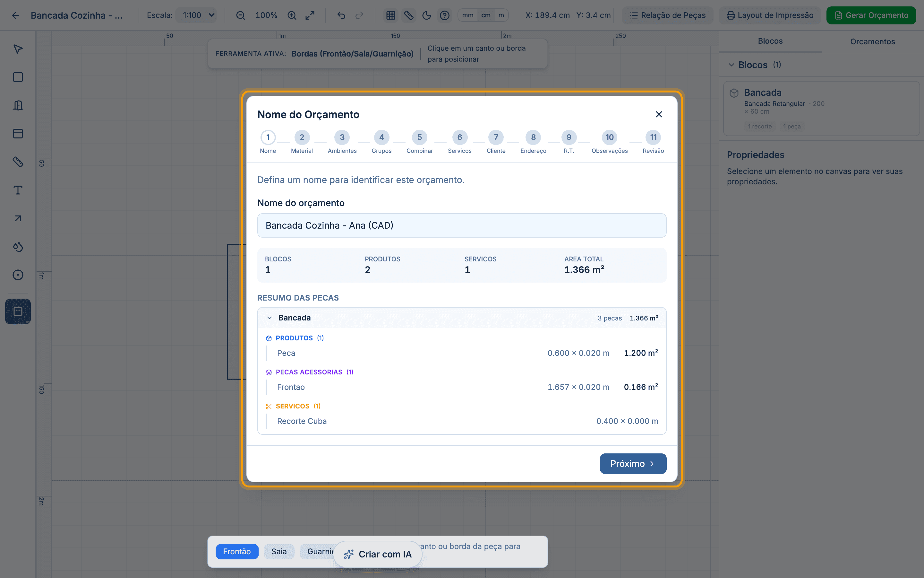Click the SERVICOS (1) heading in summary
The width and height of the screenshot is (924, 578).
pos(293,406)
